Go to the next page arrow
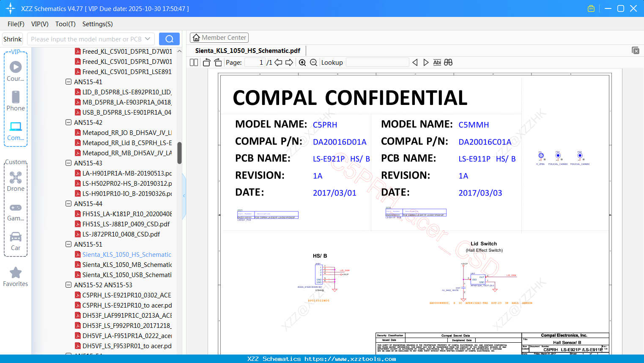The height and width of the screenshot is (363, 644). tap(289, 63)
